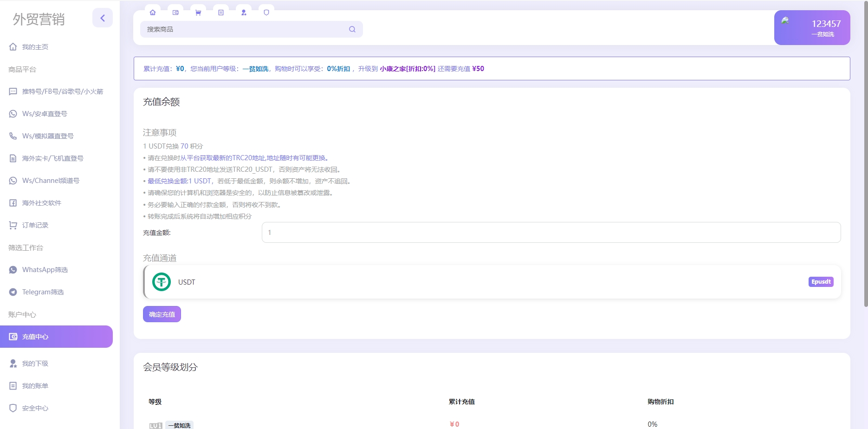Click the WhatsApp icon beside WhatsApp筛选
The width and height of the screenshot is (868, 429).
[13, 270]
